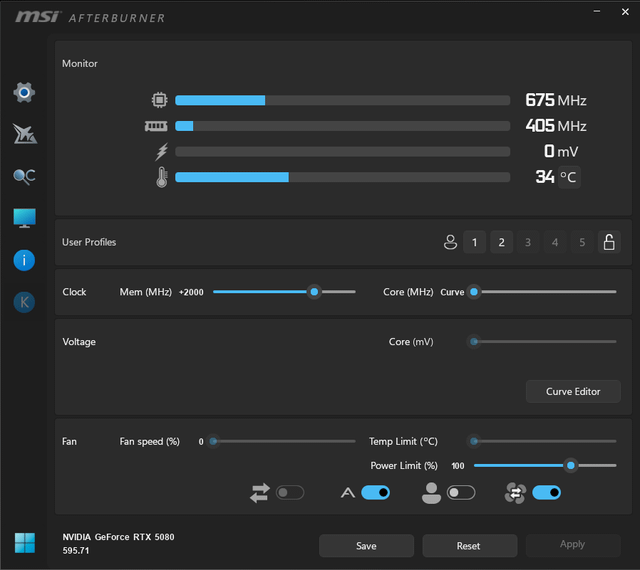This screenshot has width=640, height=570.
Task: Enable the user-defined fan control toggle
Action: [x=461, y=493]
